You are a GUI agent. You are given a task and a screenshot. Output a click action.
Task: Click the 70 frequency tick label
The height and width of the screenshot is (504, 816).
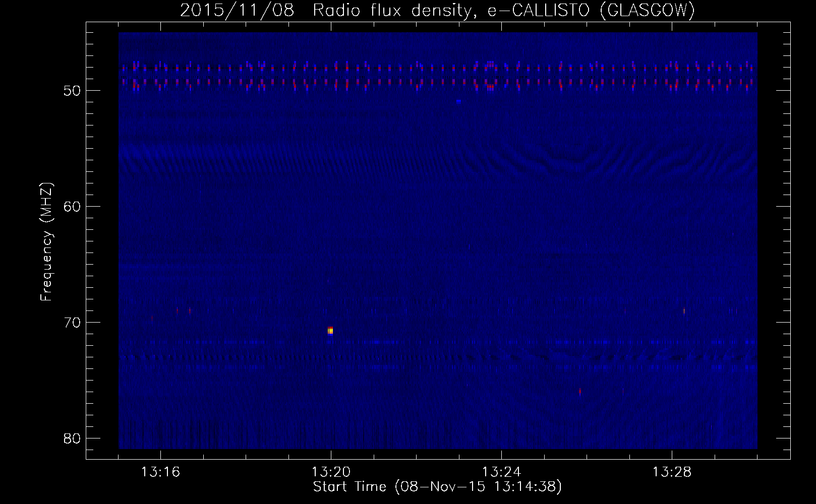click(x=72, y=322)
